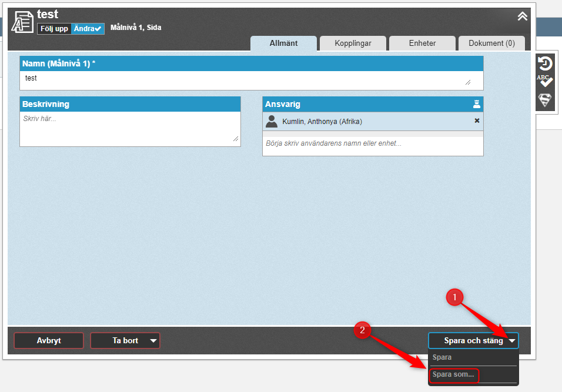Focus the Ansvarig user search field
This screenshot has height=392, width=562.
pyautogui.click(x=372, y=143)
